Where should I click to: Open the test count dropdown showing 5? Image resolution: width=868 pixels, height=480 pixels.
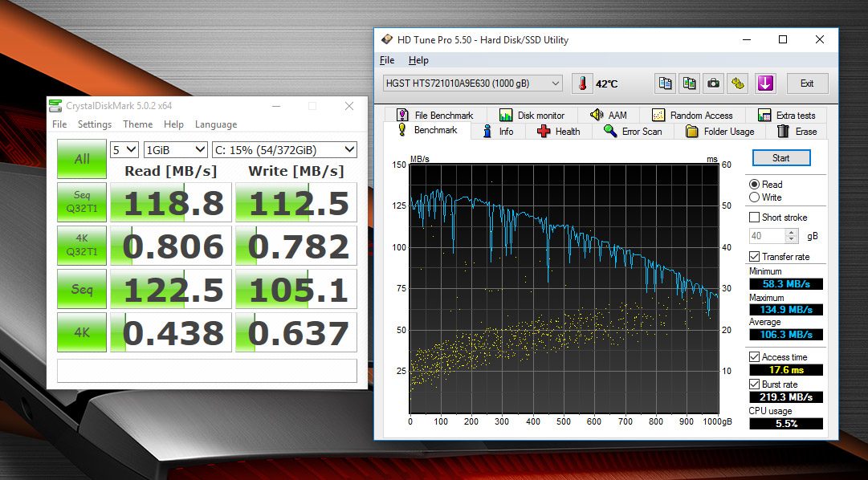[x=124, y=149]
